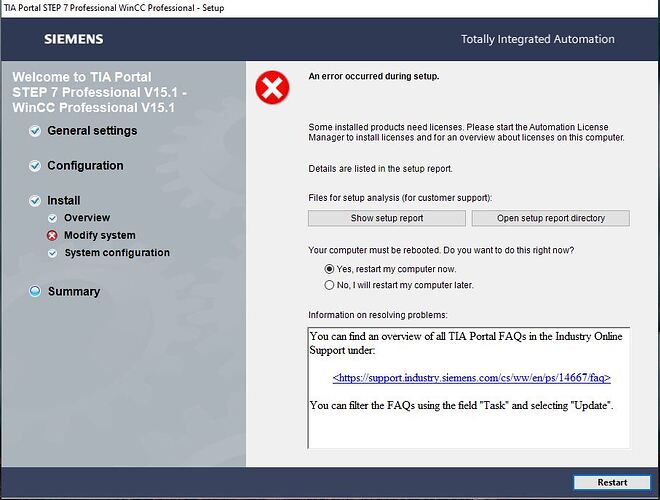Click 'Your computer must be rebooted' question text

click(x=441, y=250)
